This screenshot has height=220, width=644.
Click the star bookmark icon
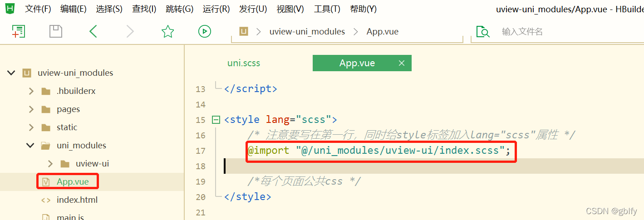click(168, 31)
